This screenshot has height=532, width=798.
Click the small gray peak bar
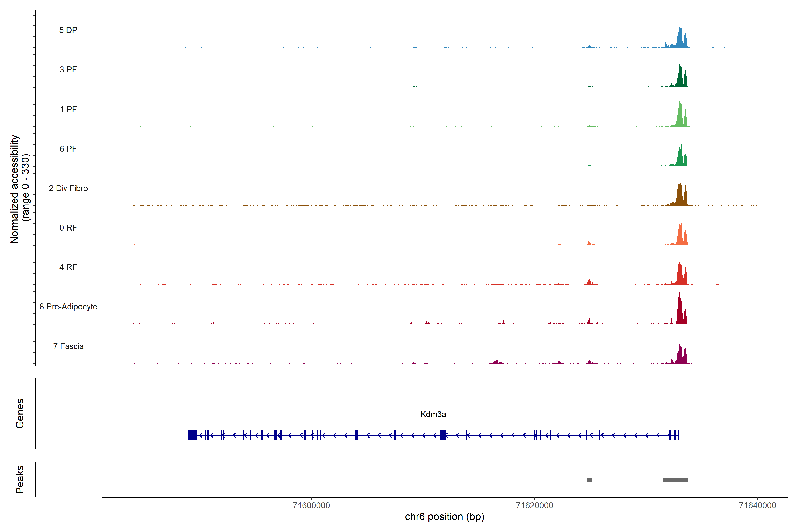point(589,480)
